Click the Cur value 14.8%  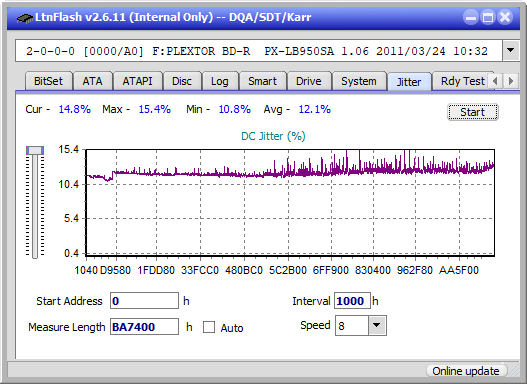tap(75, 109)
